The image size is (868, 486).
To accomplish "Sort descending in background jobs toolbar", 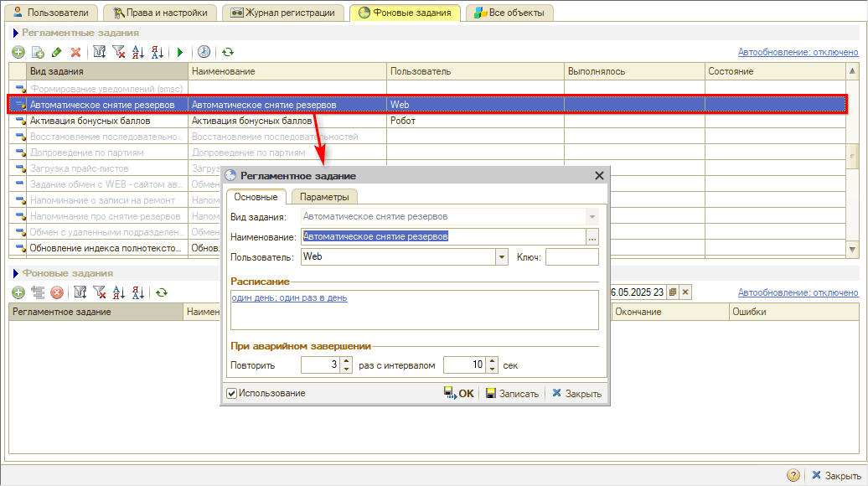I will 138,292.
